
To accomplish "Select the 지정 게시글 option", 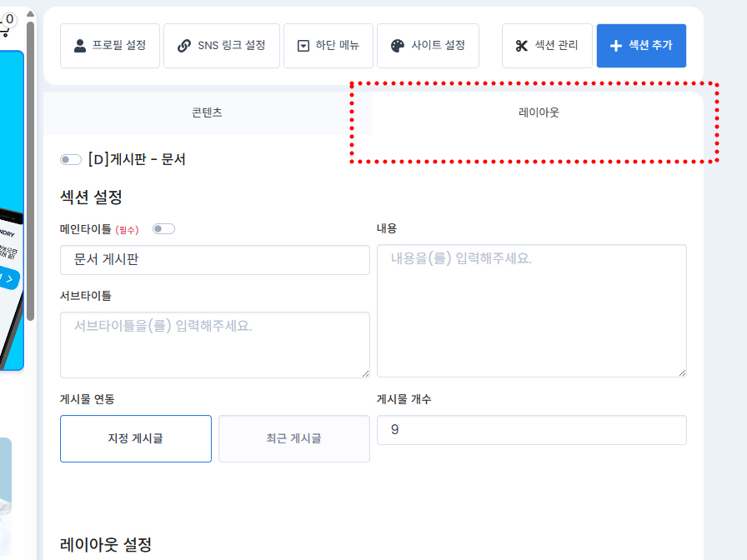I will (x=136, y=438).
